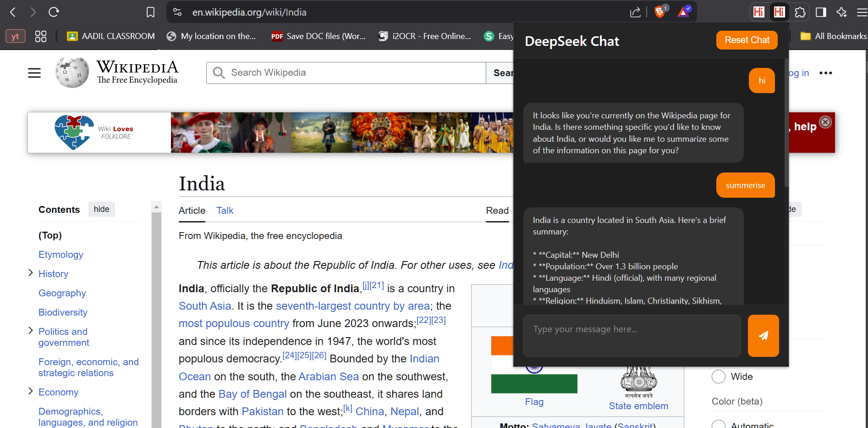Open Save DOC files PDF bookmark
This screenshot has height=428, width=868.
point(319,36)
